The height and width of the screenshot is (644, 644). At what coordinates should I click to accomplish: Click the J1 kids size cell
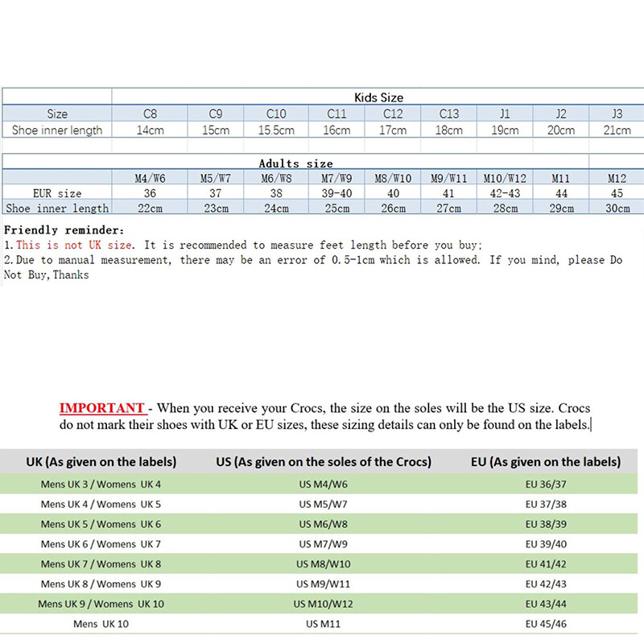[505, 114]
